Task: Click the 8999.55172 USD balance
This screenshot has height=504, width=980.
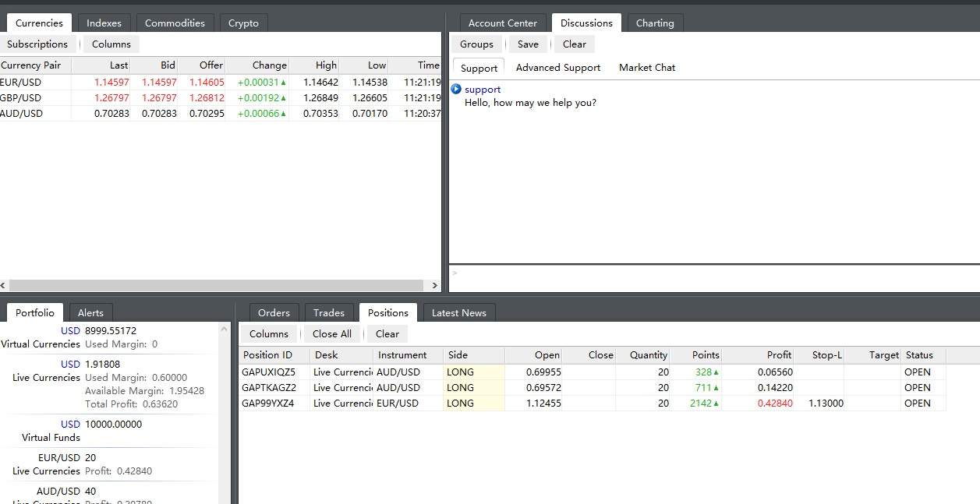Action: click(111, 330)
